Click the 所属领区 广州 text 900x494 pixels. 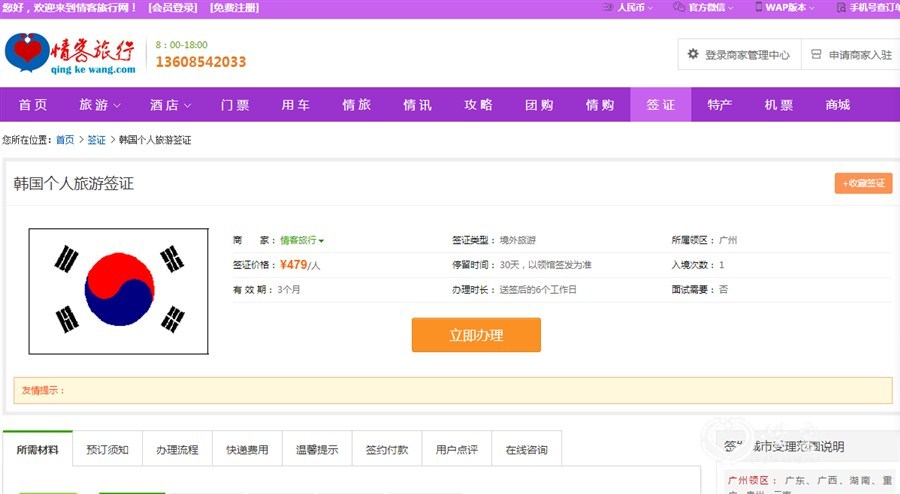[x=704, y=240]
